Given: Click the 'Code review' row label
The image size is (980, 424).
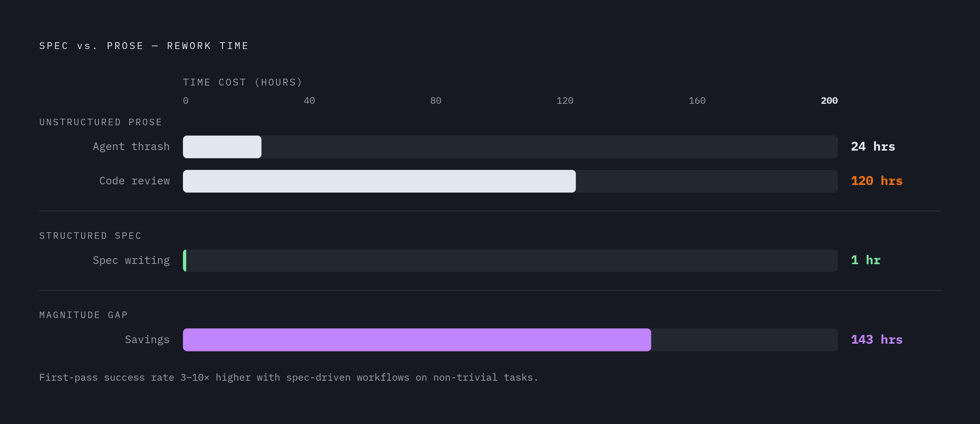Looking at the screenshot, I should (135, 181).
